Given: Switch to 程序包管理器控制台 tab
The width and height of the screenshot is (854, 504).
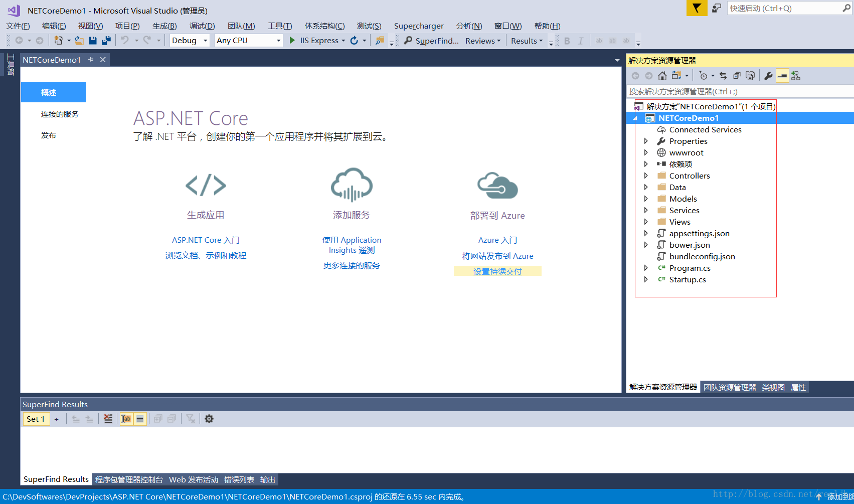Looking at the screenshot, I should (129, 479).
